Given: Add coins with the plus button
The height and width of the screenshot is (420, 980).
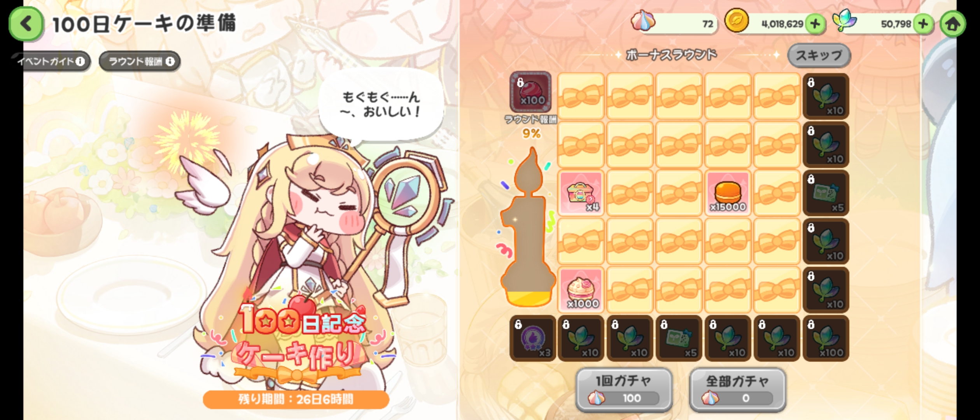Looking at the screenshot, I should tap(815, 24).
